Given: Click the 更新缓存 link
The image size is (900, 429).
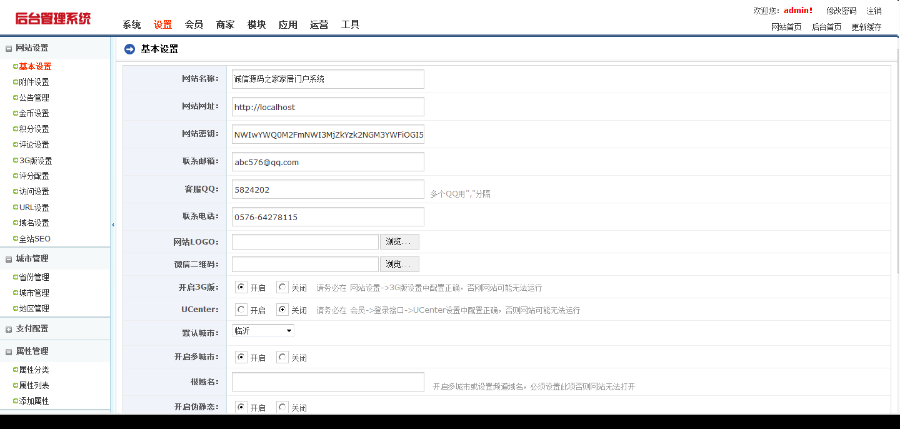Looking at the screenshot, I should click(866, 27).
